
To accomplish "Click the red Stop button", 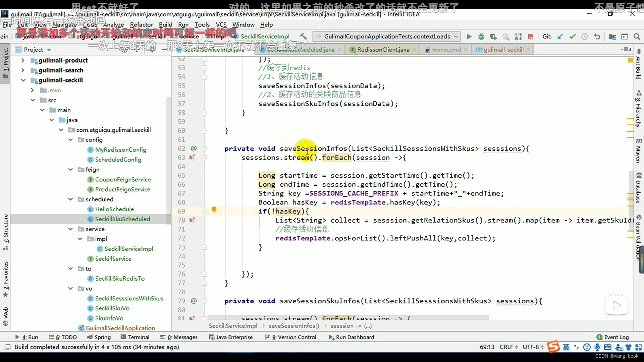I will click(530, 37).
